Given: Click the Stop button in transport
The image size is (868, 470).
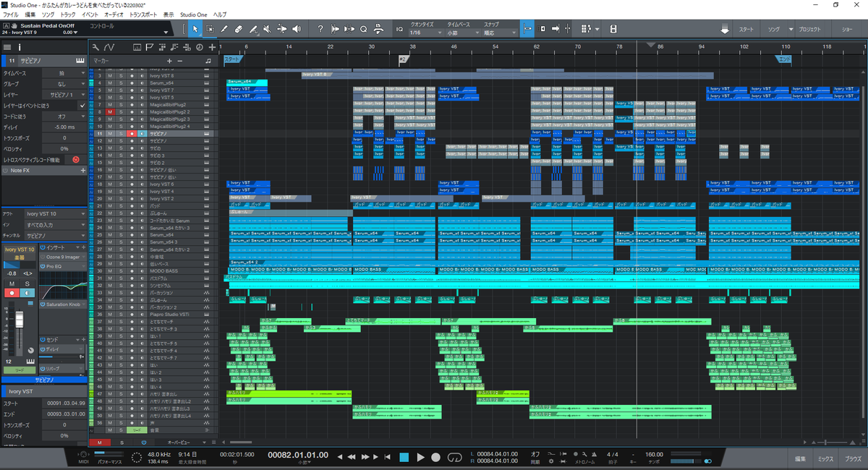Looking at the screenshot, I should pos(404,457).
